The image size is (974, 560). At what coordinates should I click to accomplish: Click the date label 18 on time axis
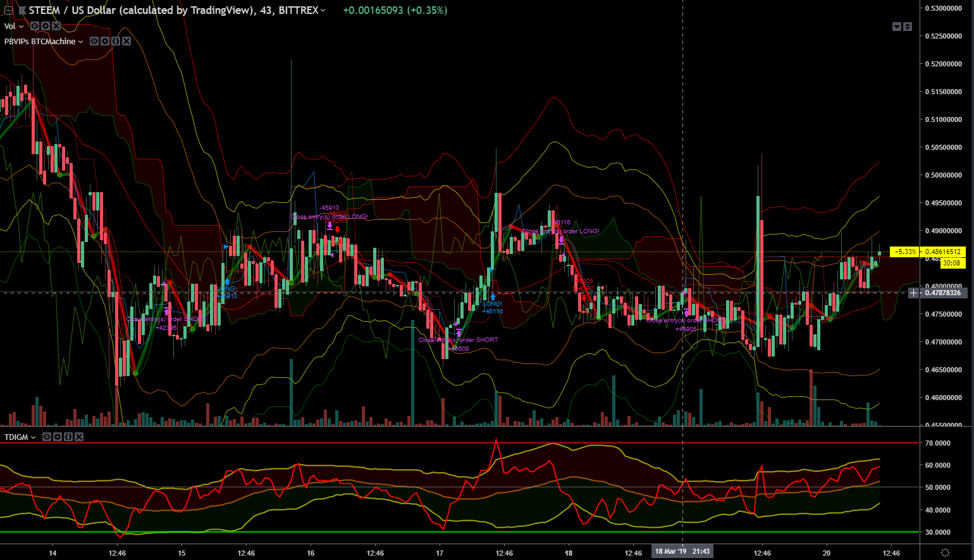tap(569, 553)
